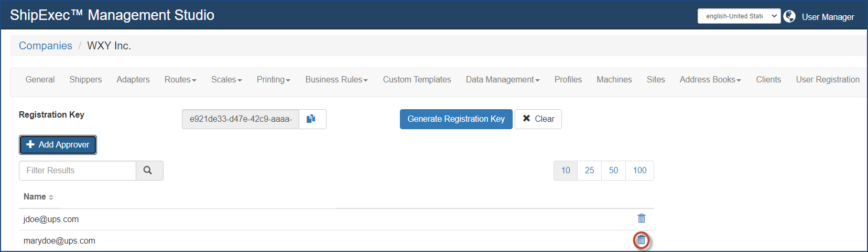The width and height of the screenshot is (868, 252).
Task: Delete approver marydoe@ups.com
Action: [641, 240]
